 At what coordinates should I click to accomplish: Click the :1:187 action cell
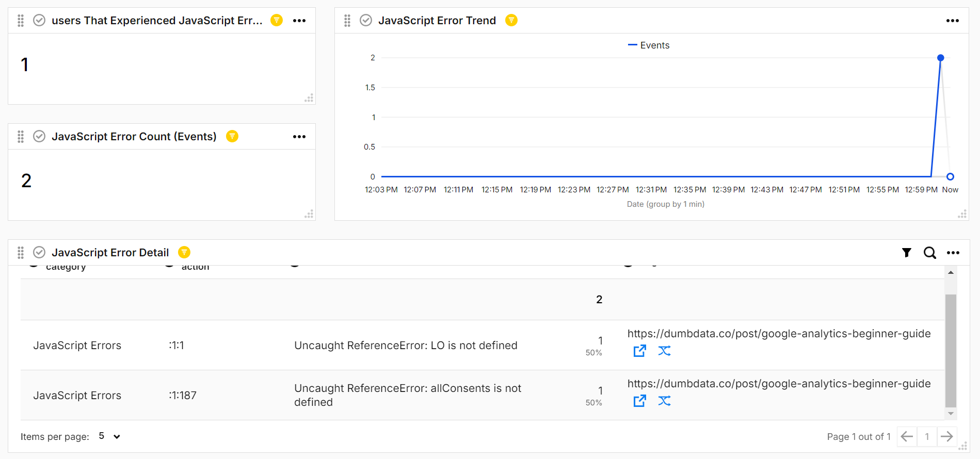pyautogui.click(x=183, y=396)
